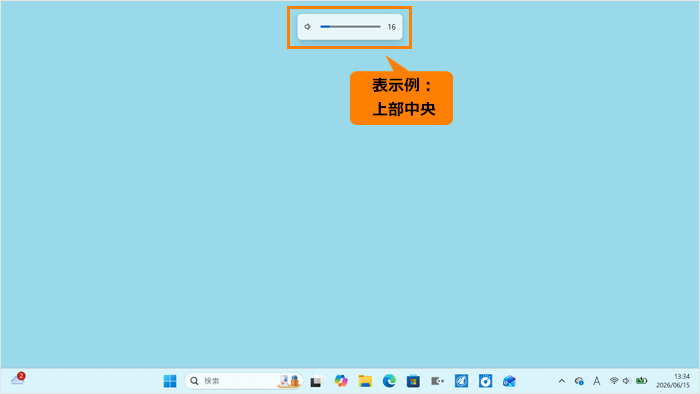This screenshot has height=394, width=700.
Task: Click the volume flyout slider track
Action: coord(350,27)
